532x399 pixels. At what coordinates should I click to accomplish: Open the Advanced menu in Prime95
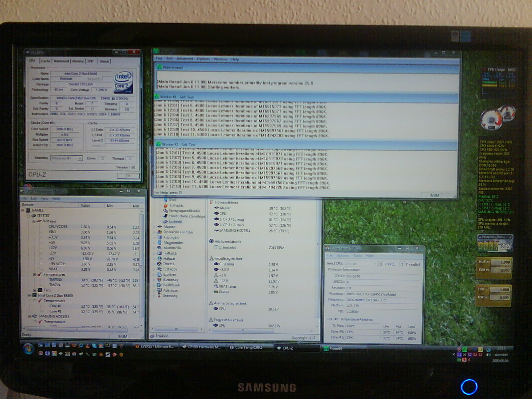pyautogui.click(x=185, y=59)
